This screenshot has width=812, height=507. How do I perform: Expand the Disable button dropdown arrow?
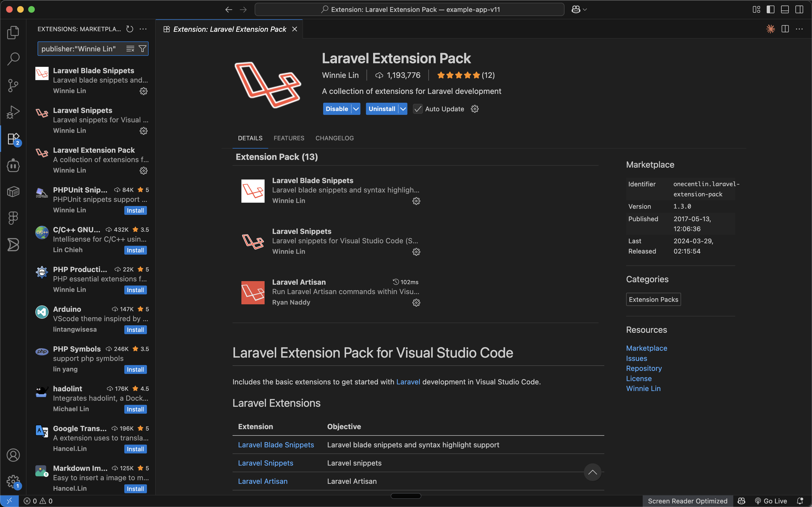(x=356, y=109)
